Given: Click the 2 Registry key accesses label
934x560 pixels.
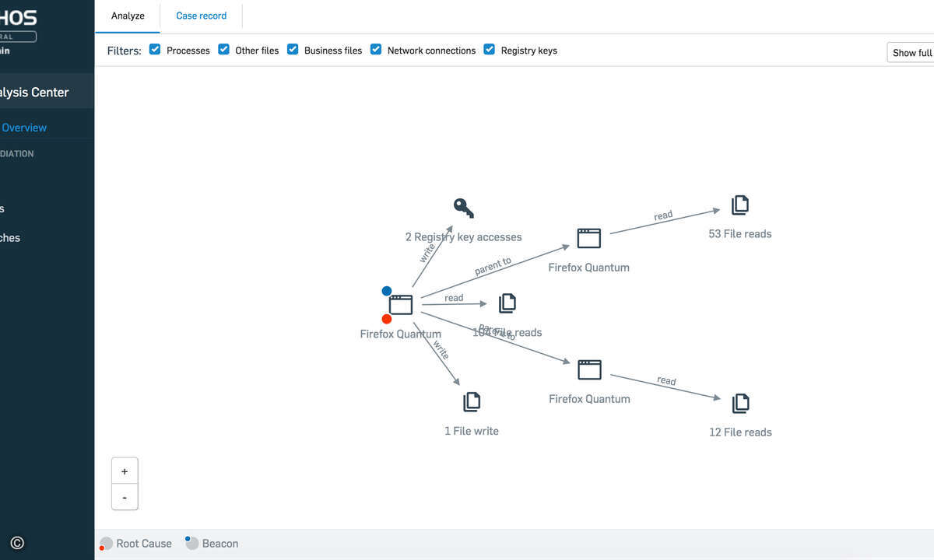Looking at the screenshot, I should (x=463, y=236).
